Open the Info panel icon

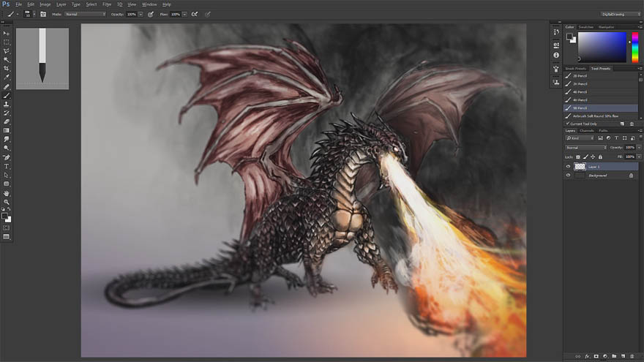point(556,55)
